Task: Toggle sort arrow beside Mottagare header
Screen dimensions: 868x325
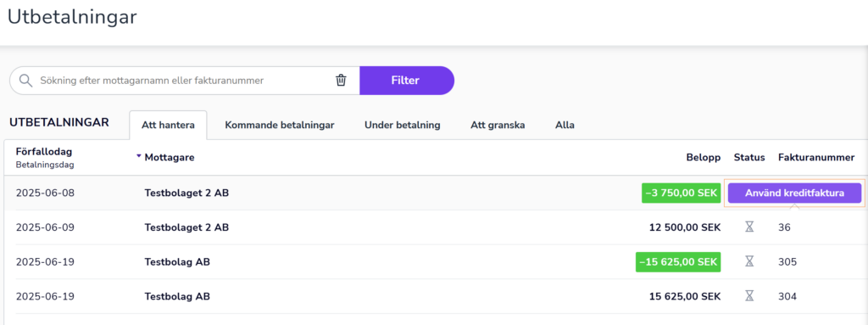Action: point(139,157)
